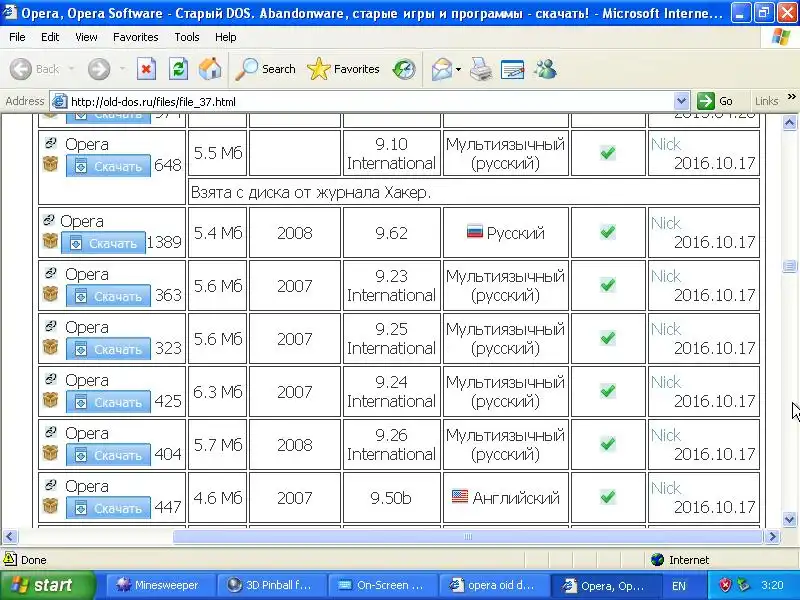Click the scroll down arrow of vertical scrollbar

(x=789, y=519)
